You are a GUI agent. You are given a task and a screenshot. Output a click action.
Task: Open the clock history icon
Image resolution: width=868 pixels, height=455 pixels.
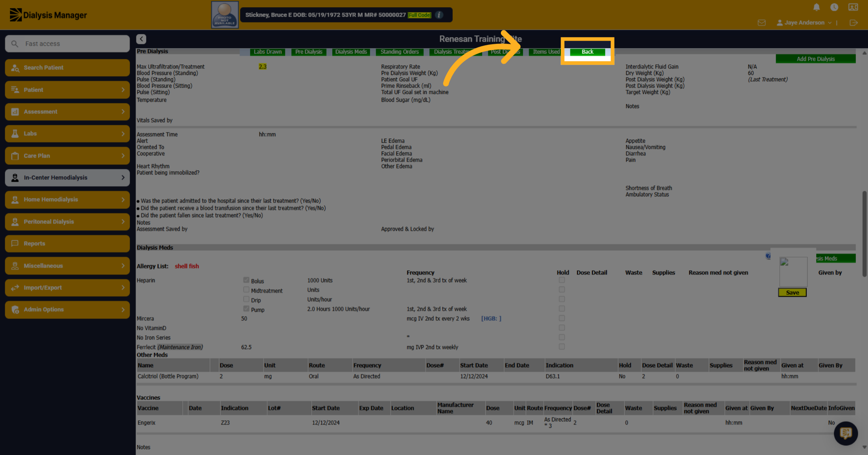[x=834, y=7]
